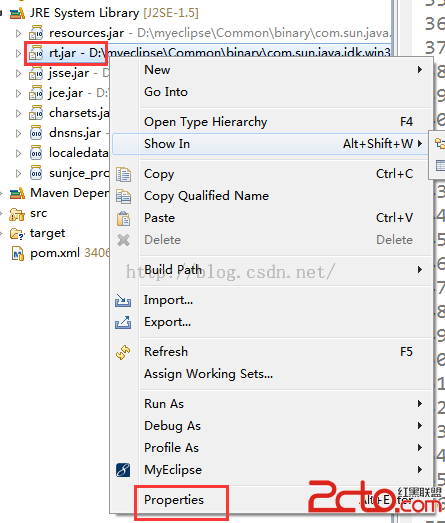Click the Export arrow icon
This screenshot has height=523, width=445.
[x=123, y=323]
